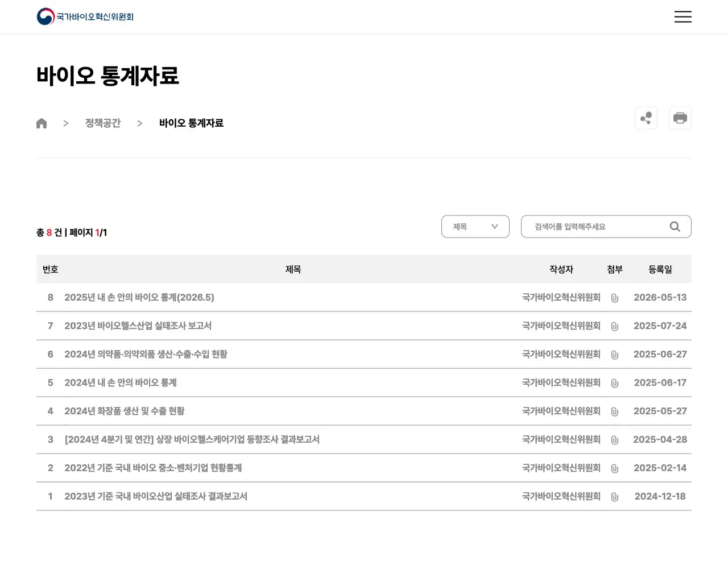
Task: Click the 번호 column header
Action: pos(51,269)
